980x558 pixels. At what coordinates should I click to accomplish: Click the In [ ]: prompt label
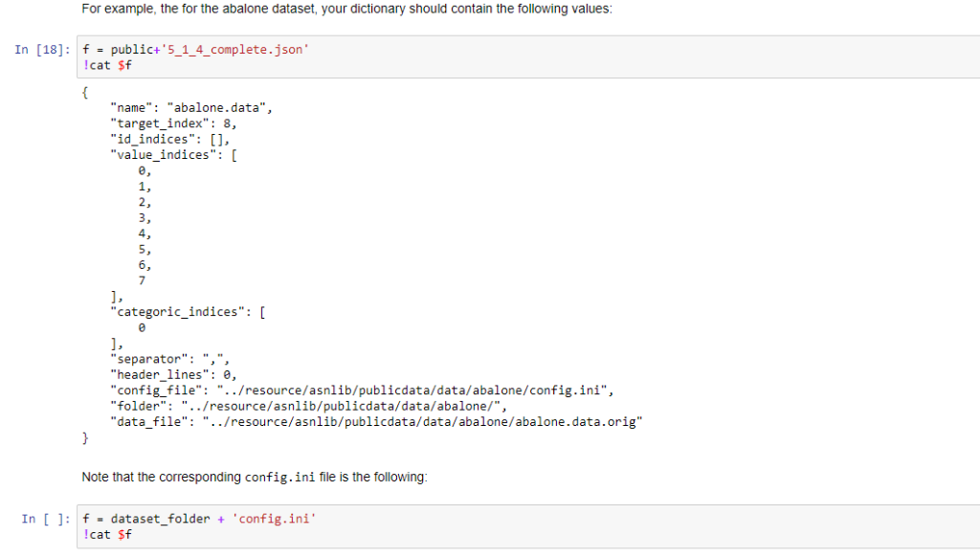tap(46, 520)
